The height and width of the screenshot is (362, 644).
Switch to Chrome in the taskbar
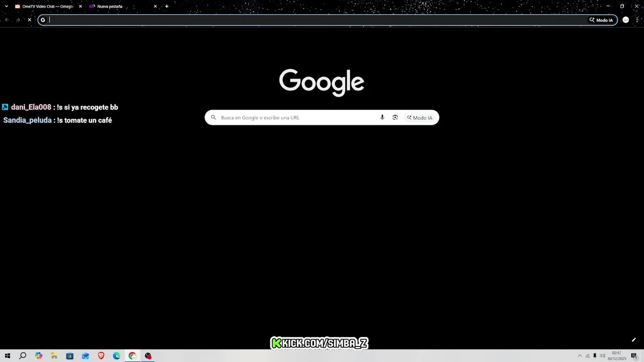click(x=132, y=356)
